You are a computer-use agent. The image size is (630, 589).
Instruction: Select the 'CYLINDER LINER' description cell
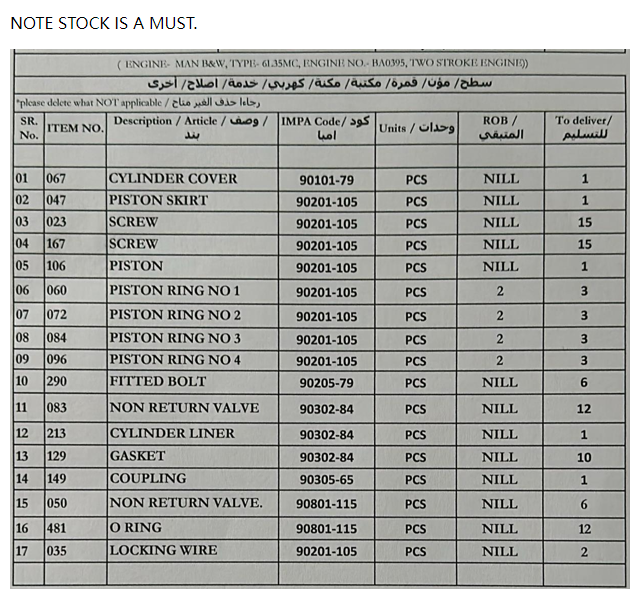[x=172, y=433]
